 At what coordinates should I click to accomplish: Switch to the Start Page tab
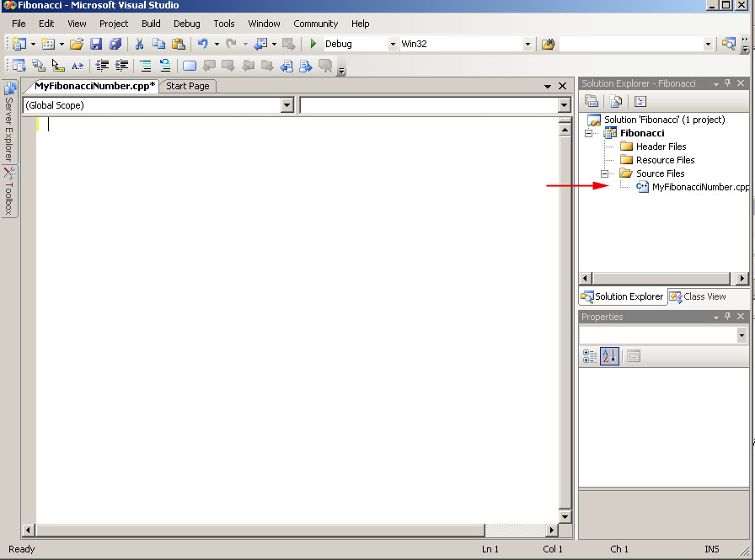coord(188,86)
